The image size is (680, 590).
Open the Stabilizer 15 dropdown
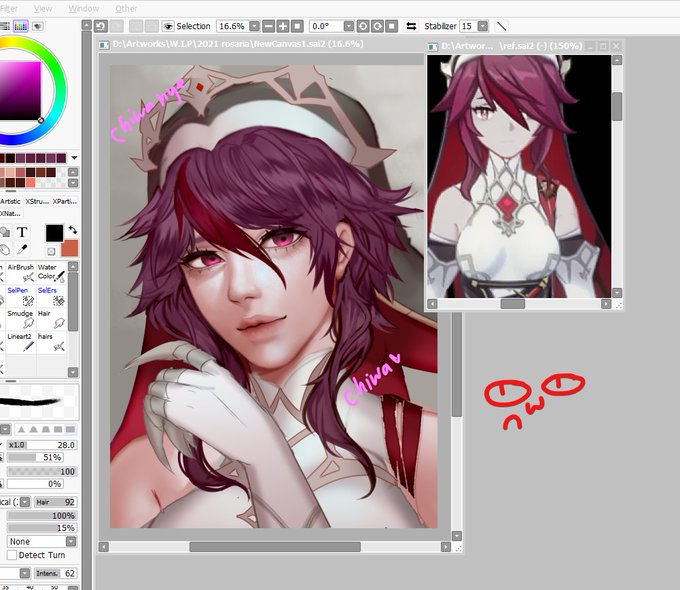483,26
